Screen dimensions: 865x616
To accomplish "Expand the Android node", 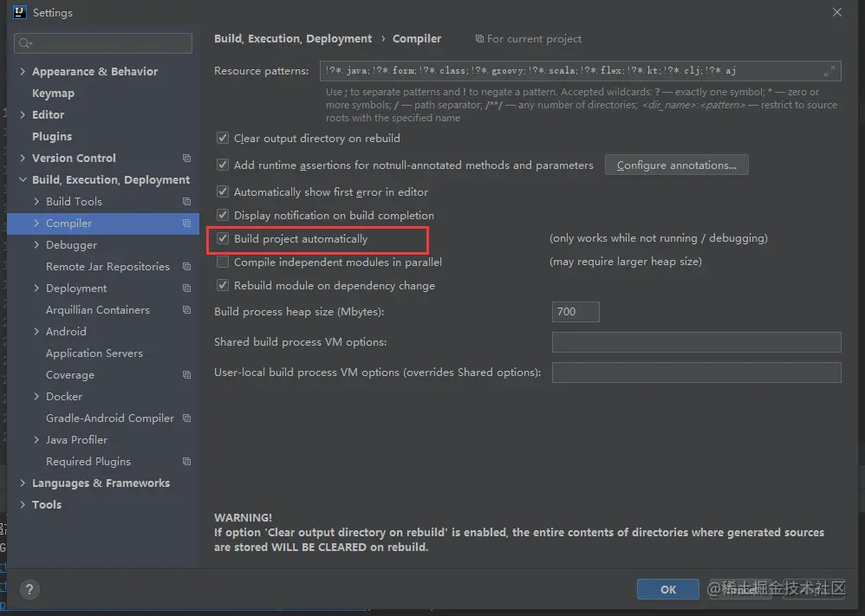I will (36, 332).
